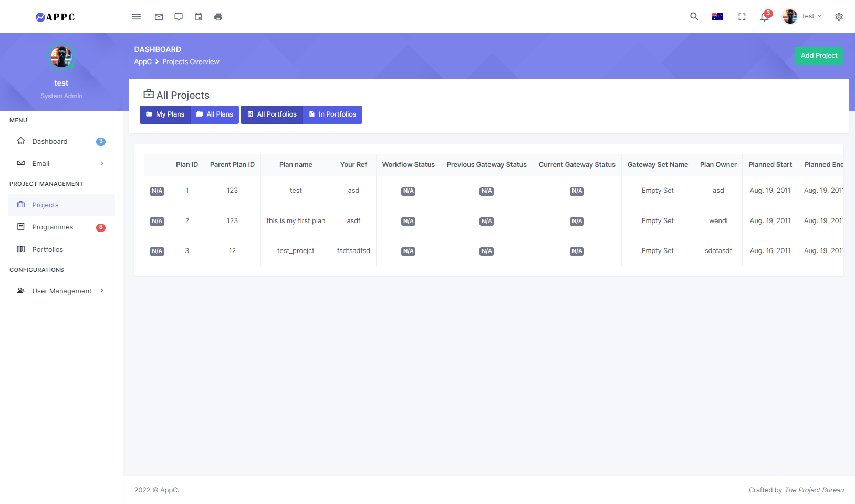The width and height of the screenshot is (855, 504).
Task: Toggle fullscreen mode icon
Action: pyautogui.click(x=742, y=17)
